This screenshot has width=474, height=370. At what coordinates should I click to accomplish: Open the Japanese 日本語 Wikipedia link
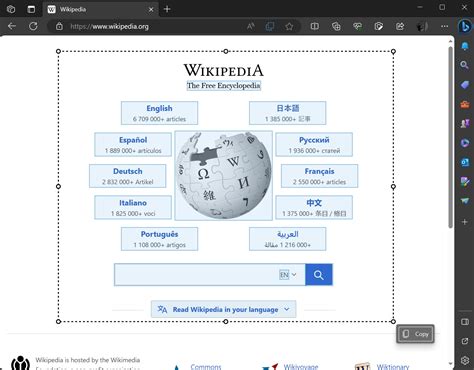coord(288,113)
